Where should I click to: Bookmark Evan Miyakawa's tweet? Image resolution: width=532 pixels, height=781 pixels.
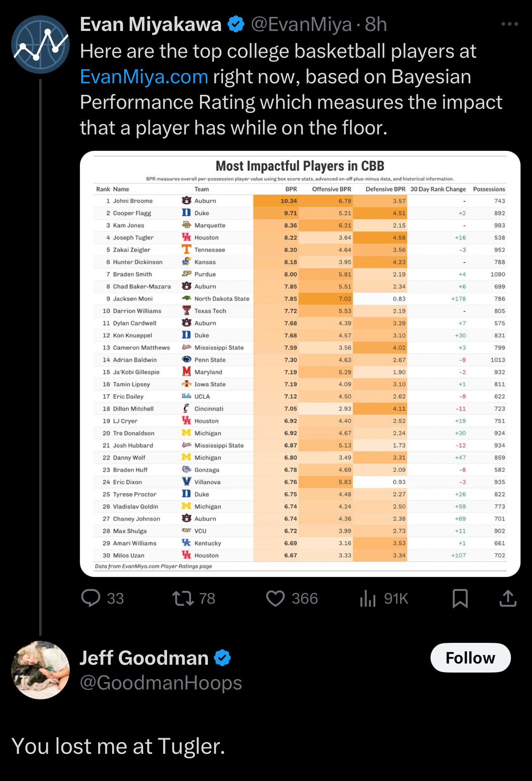[x=460, y=598]
